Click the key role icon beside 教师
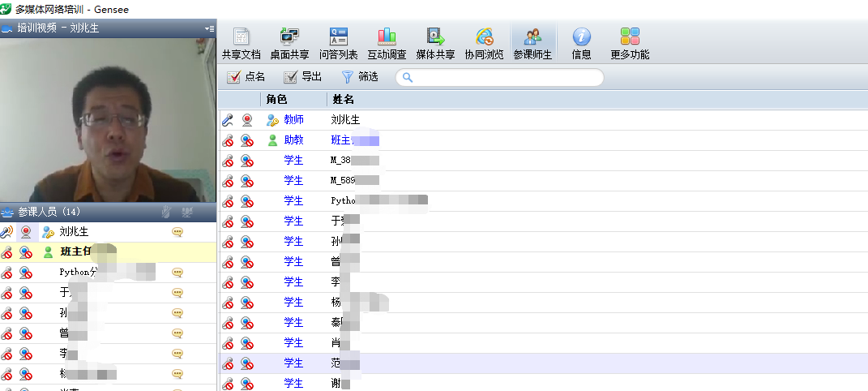The height and width of the screenshot is (391, 868). click(272, 120)
